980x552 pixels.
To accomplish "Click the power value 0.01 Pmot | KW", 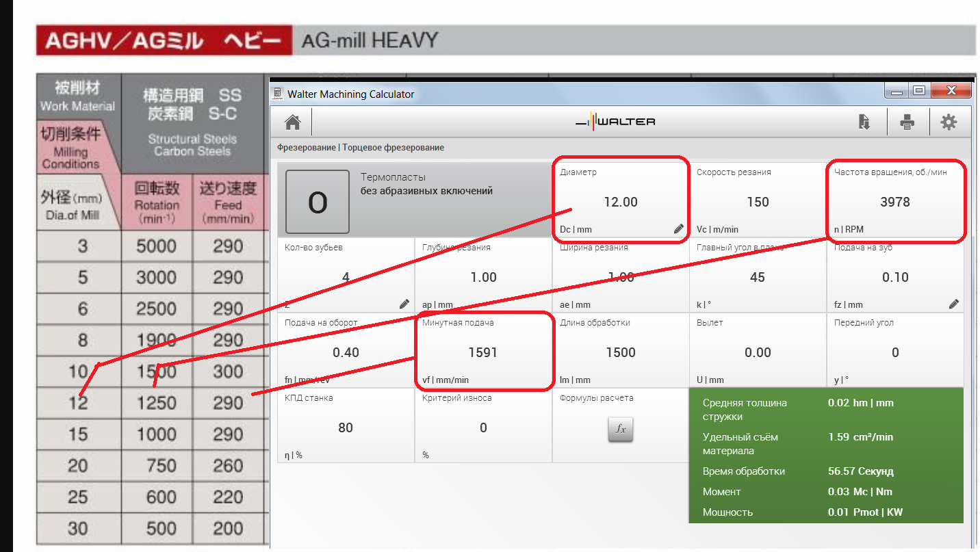I will (x=866, y=512).
